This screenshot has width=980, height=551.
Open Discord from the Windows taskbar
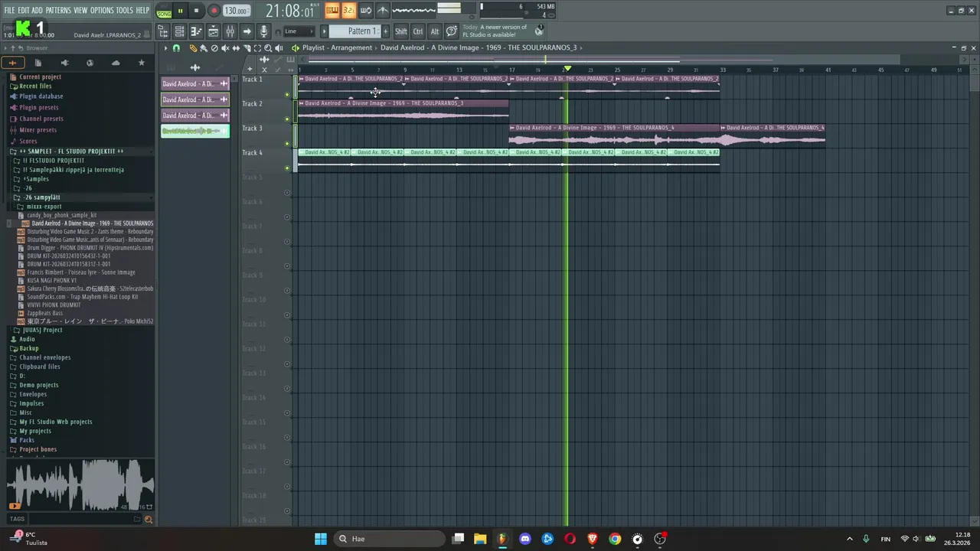click(525, 539)
